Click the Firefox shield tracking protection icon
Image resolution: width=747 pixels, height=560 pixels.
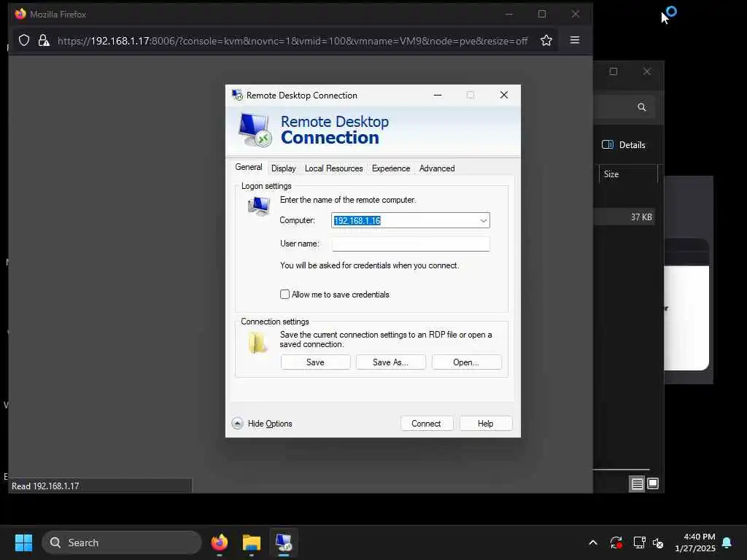coord(24,41)
